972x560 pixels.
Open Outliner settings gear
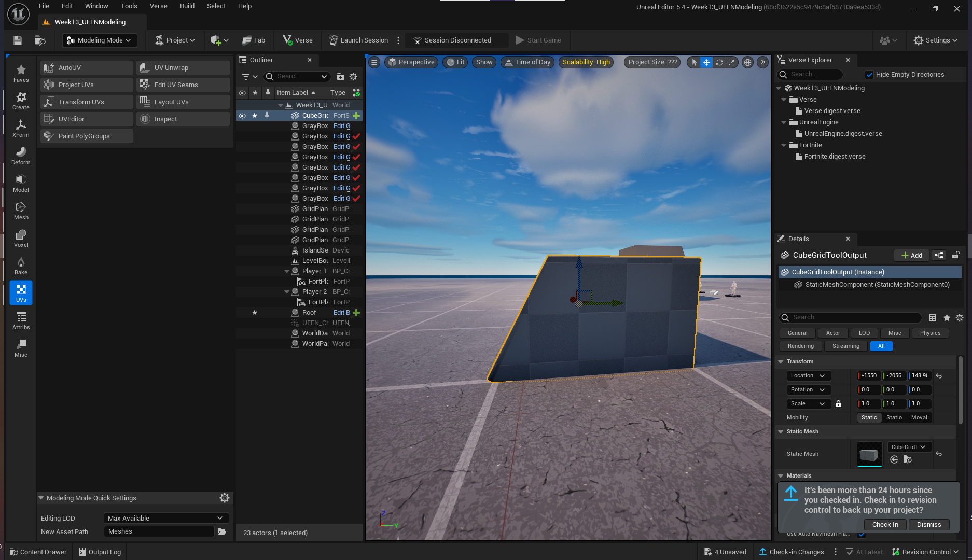(x=353, y=76)
